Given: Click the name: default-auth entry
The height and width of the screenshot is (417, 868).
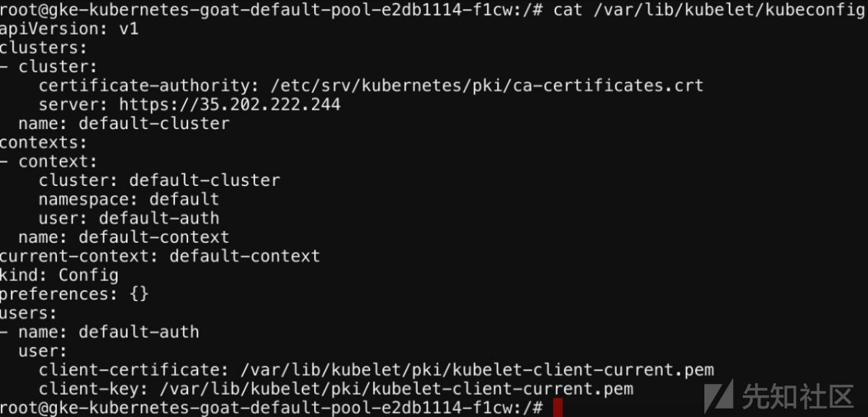Looking at the screenshot, I should pyautogui.click(x=108, y=332).
